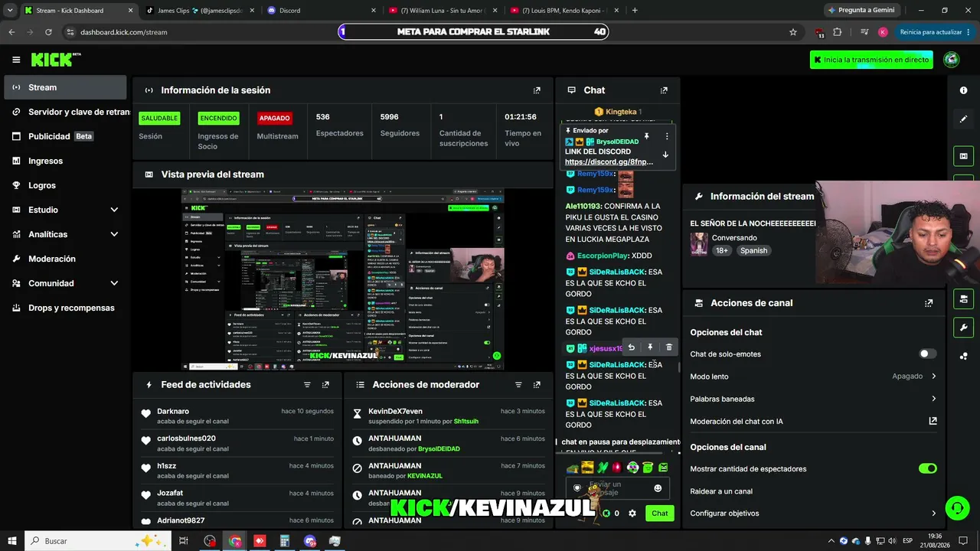Image resolution: width=980 pixels, height=551 pixels.
Task: Pin the xjesusx19 chat message
Action: pyautogui.click(x=650, y=347)
